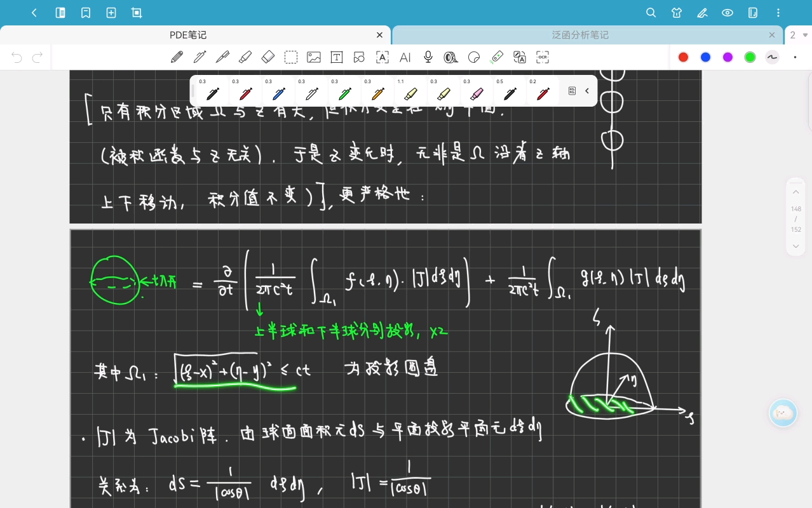
Task: Select the shapes tool
Action: pyautogui.click(x=359, y=57)
